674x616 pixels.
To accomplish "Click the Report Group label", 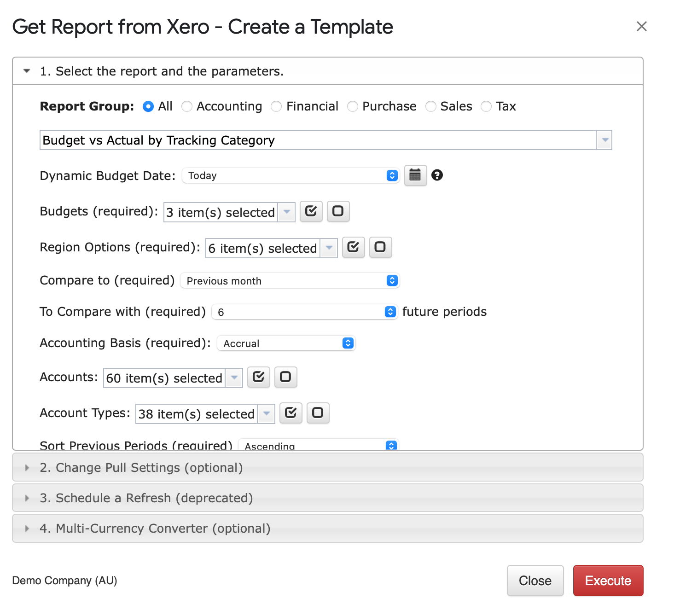I will pyautogui.click(x=87, y=106).
